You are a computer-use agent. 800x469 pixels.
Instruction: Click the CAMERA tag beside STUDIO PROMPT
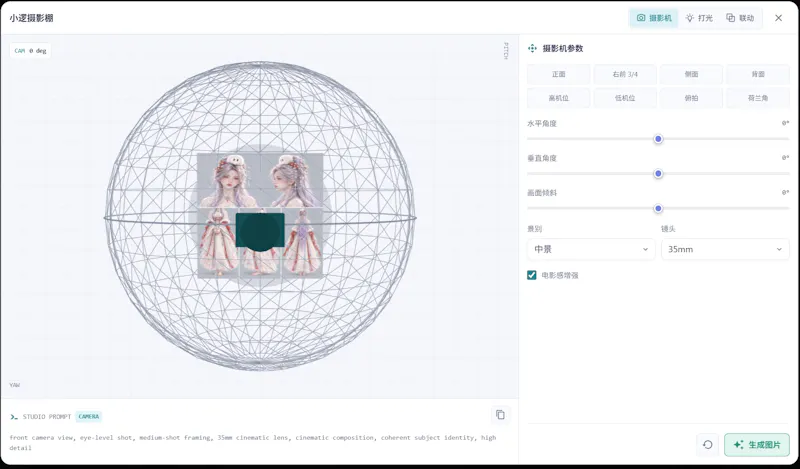(x=89, y=416)
